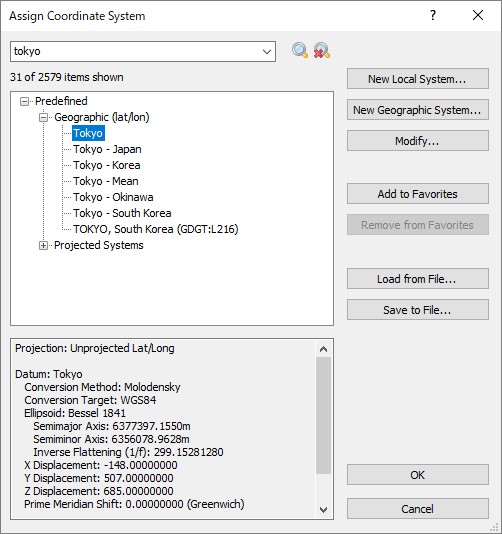502x534 pixels.
Task: Click inside the tokyo search field
Action: tap(136, 51)
